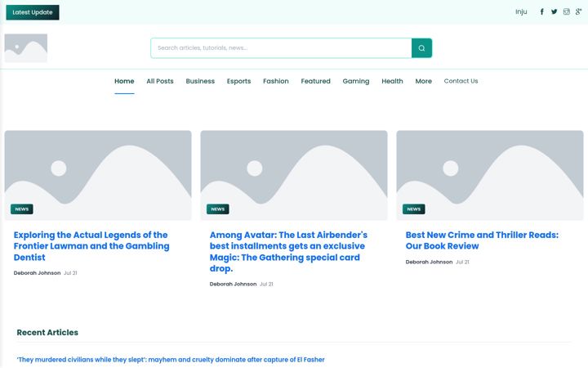Click the Facebook icon in header
This screenshot has height=368, width=588.
click(x=542, y=11)
